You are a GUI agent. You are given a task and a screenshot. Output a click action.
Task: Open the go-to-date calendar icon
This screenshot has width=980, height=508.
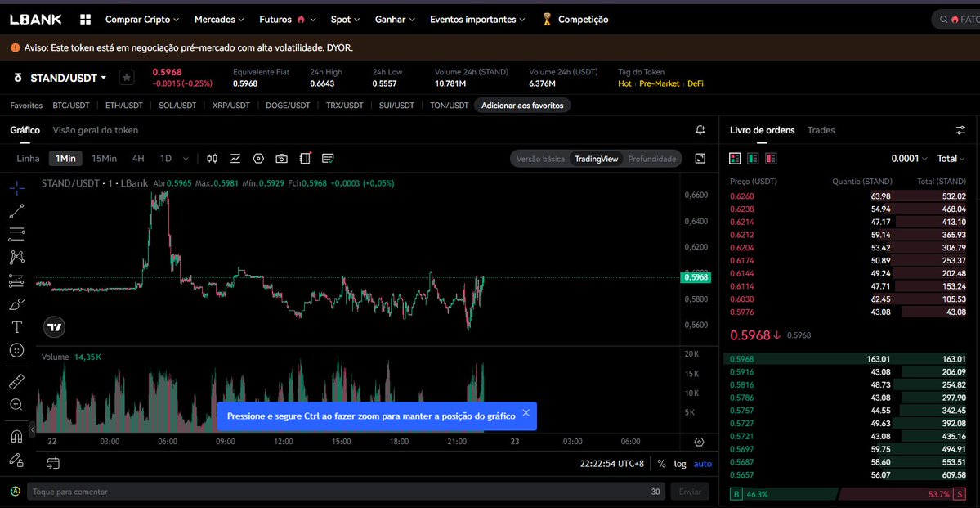53,464
